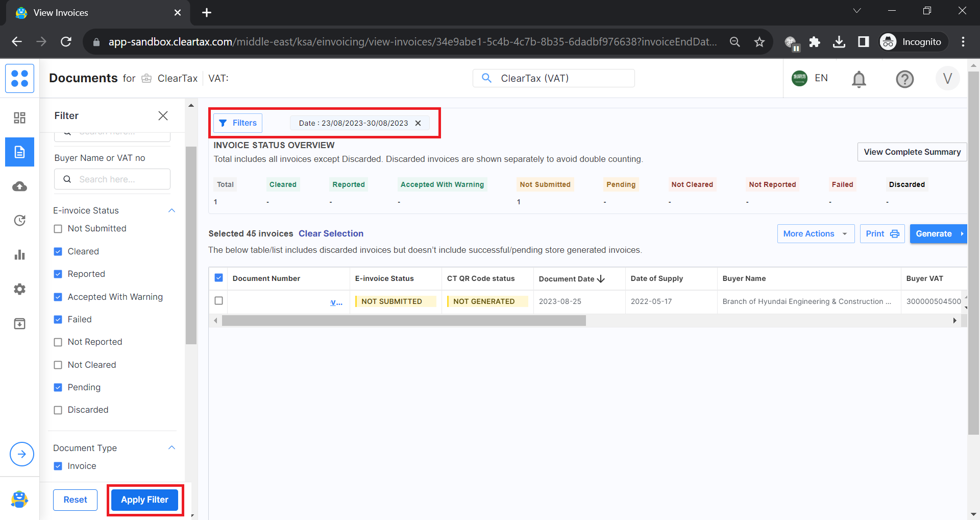Collapse the E-invoice Status filter section
This screenshot has width=980, height=520.
tap(171, 210)
